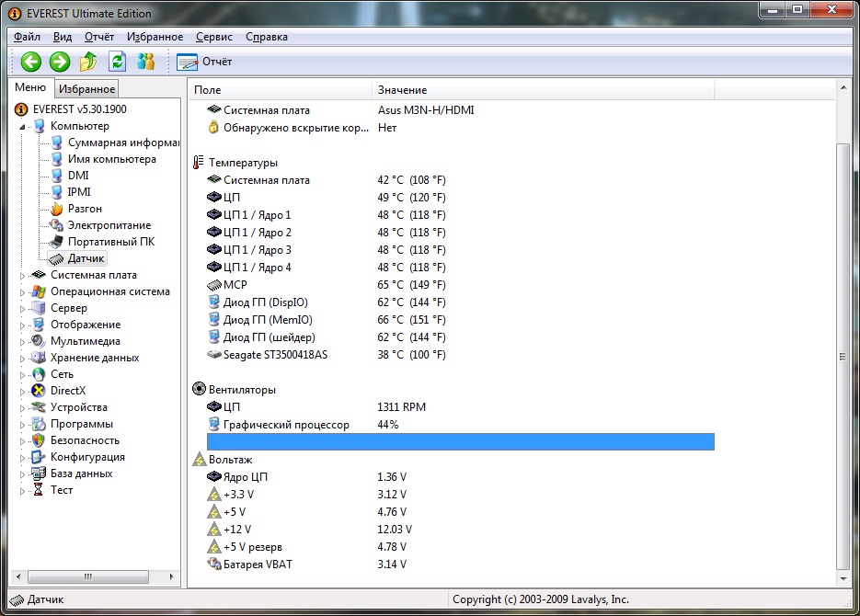Expand the Хранение данных tree node
The width and height of the screenshot is (860, 616).
22,359
